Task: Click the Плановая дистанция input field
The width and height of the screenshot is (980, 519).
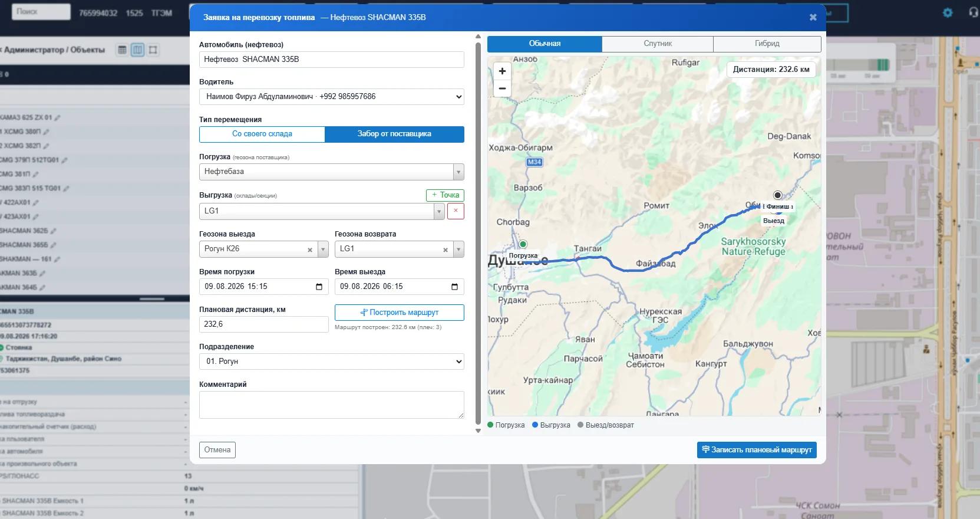Action: pyautogui.click(x=264, y=324)
